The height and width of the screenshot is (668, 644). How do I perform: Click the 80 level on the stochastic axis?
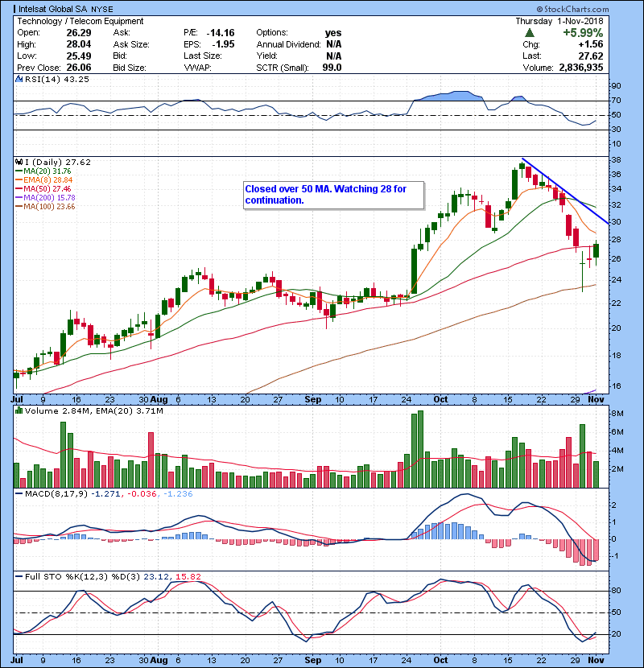click(x=617, y=591)
